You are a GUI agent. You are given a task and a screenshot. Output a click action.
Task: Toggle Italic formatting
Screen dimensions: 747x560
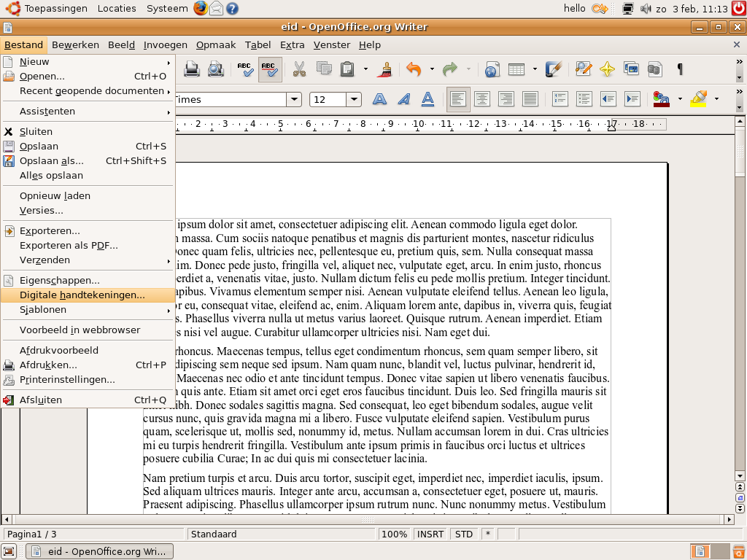(403, 99)
